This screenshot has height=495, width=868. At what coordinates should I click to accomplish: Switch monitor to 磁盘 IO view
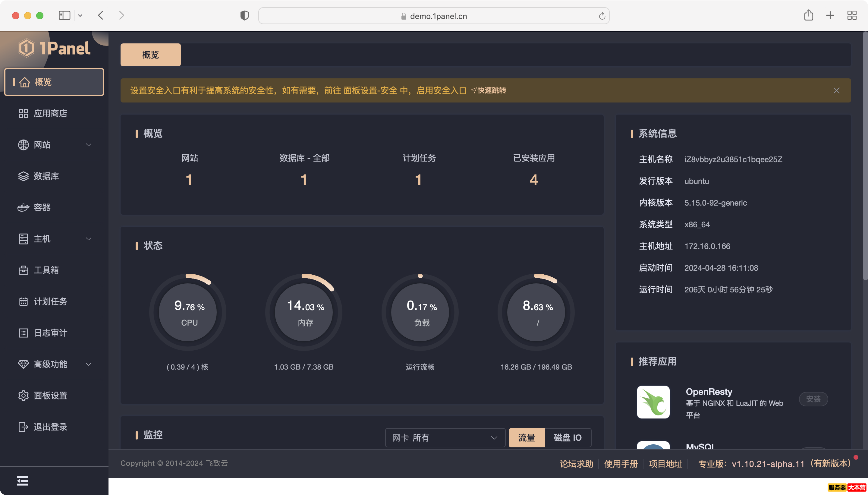(x=567, y=437)
